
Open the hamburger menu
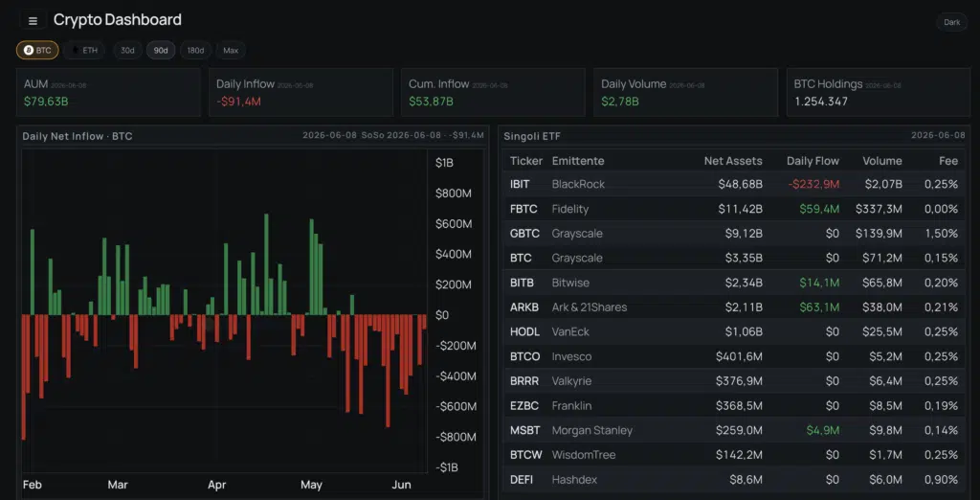pos(33,21)
